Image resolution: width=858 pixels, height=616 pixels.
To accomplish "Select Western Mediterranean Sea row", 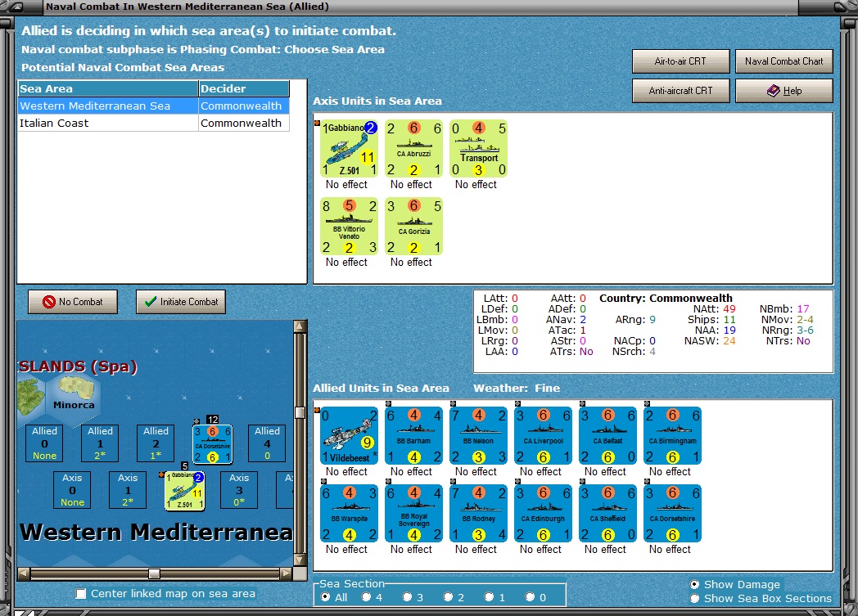I will (x=153, y=106).
